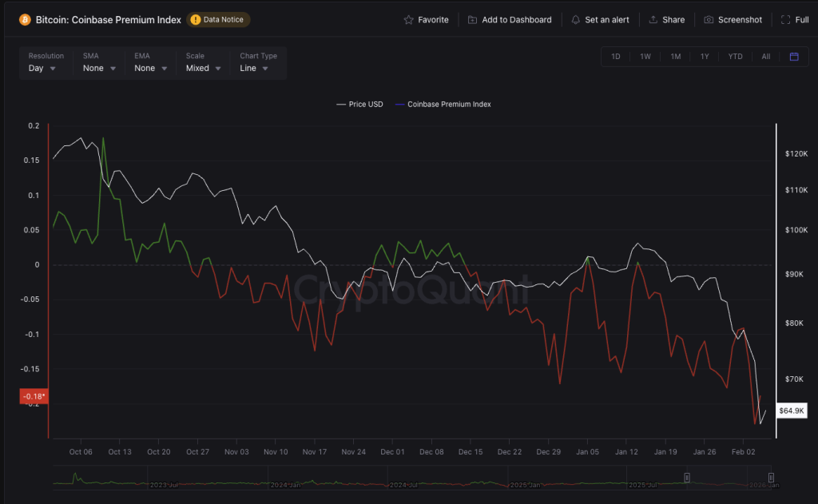Click the Set an alert bell icon
The width and height of the screenshot is (818, 504).
coord(576,20)
